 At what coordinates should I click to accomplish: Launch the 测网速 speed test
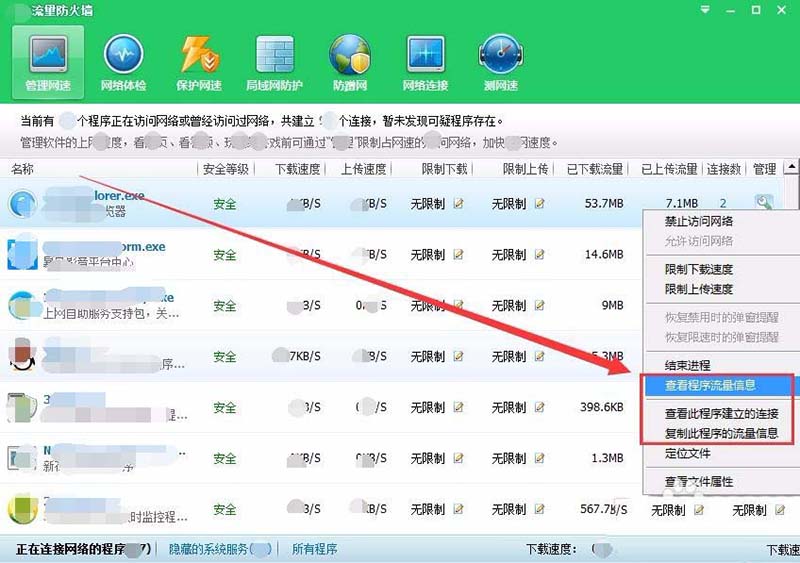tap(500, 62)
